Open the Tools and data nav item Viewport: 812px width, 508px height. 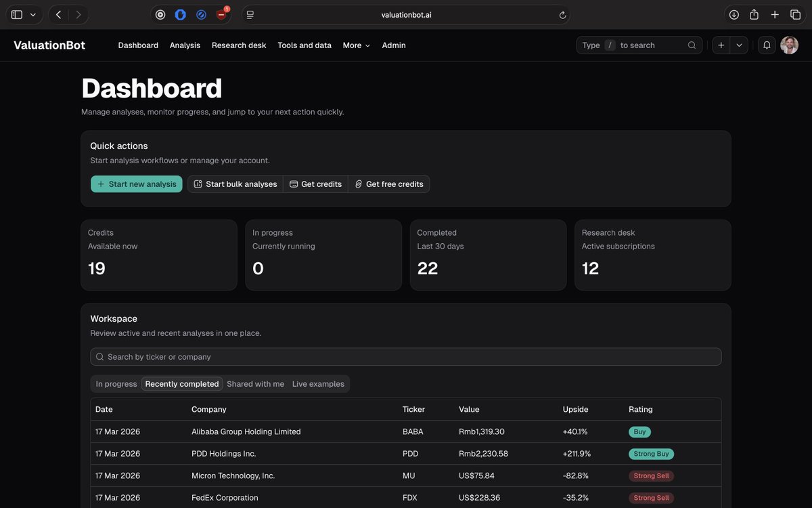[304, 45]
